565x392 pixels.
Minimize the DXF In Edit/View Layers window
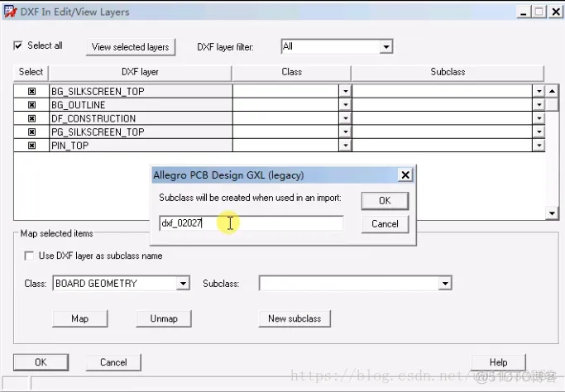[524, 12]
